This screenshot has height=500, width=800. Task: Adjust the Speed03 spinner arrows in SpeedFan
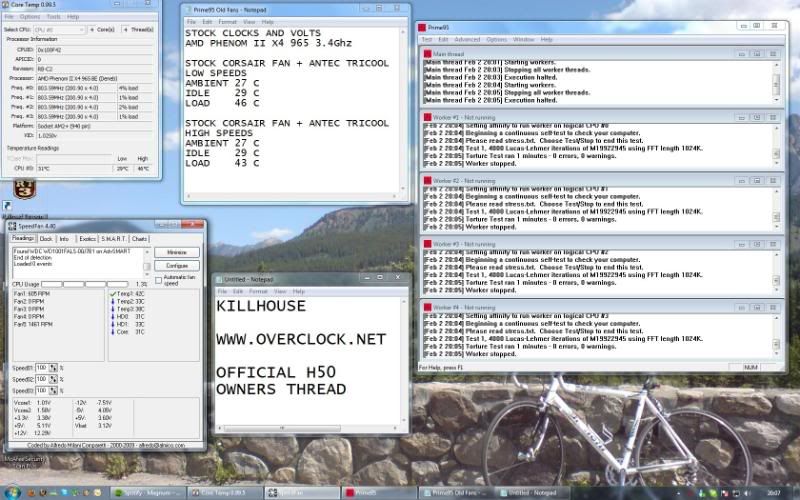[53, 391]
